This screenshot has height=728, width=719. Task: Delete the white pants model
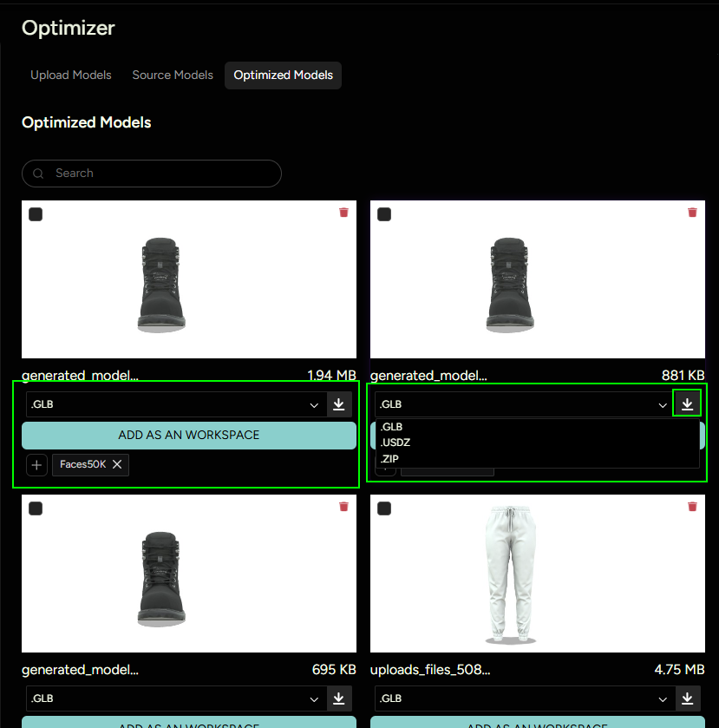(692, 507)
